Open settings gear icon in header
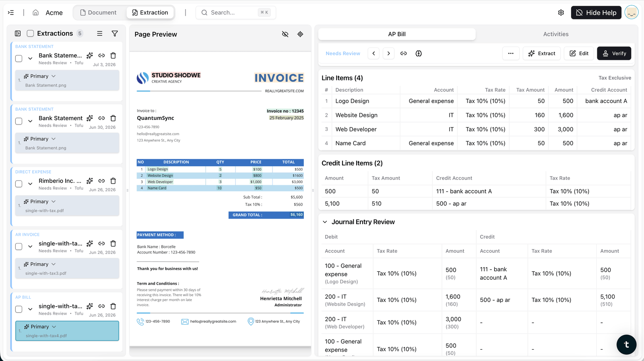The image size is (644, 361). click(x=561, y=12)
